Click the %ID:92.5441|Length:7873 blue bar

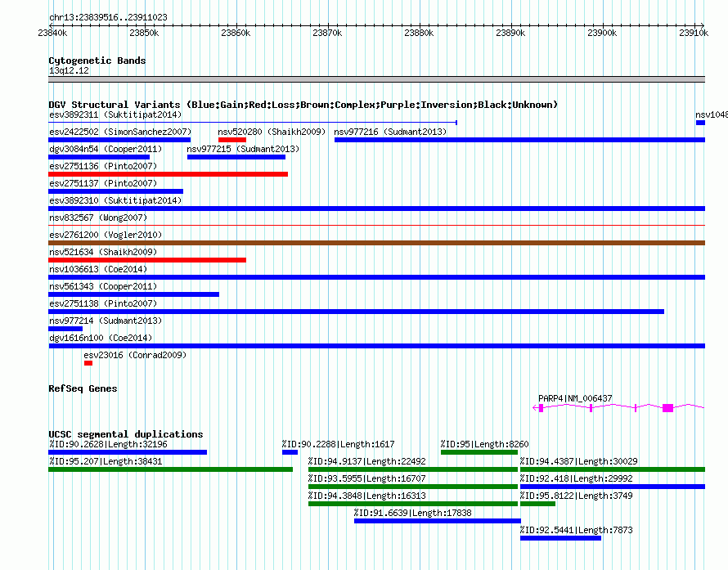[560, 538]
